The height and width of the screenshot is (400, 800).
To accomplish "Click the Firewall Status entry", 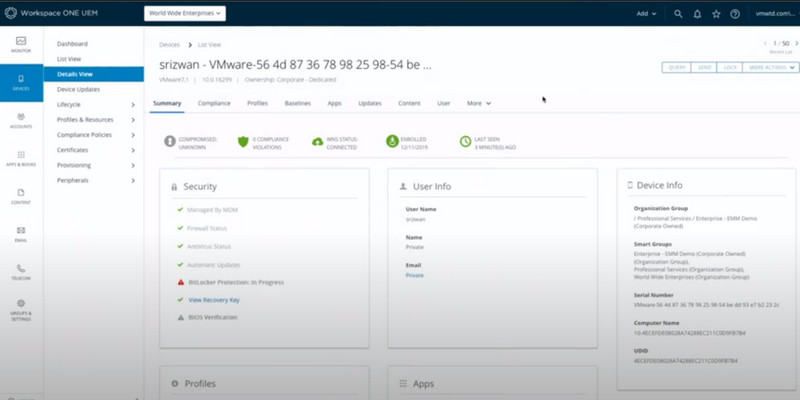I will pyautogui.click(x=207, y=228).
